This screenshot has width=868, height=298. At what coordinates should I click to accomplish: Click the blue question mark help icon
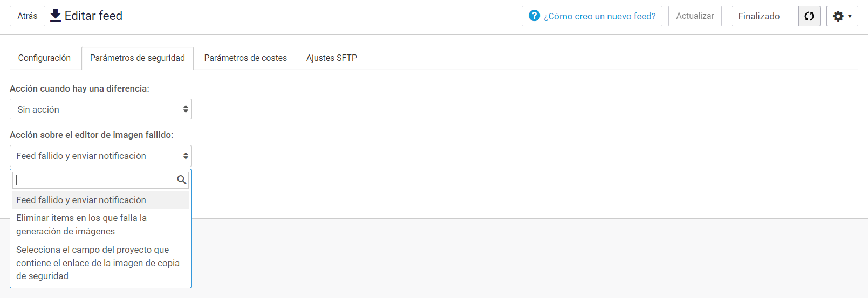(x=534, y=16)
